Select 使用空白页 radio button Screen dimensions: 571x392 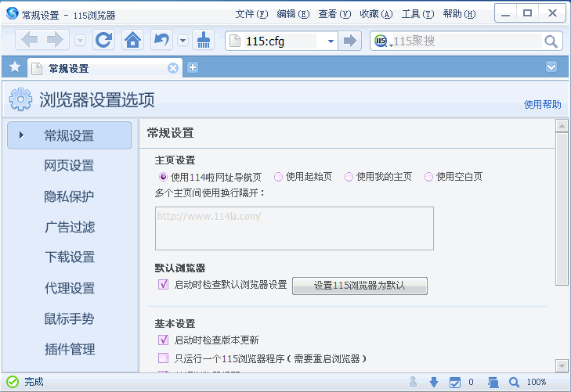pyautogui.click(x=428, y=177)
